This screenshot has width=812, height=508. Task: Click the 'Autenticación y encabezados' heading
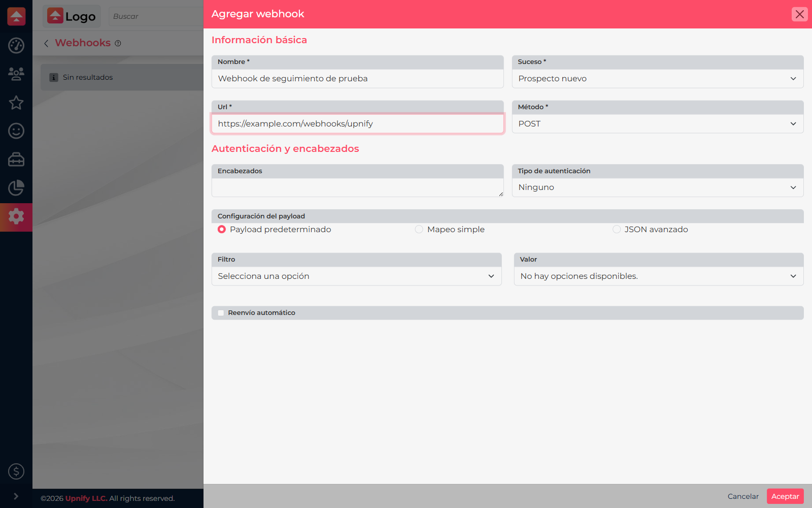pyautogui.click(x=285, y=149)
